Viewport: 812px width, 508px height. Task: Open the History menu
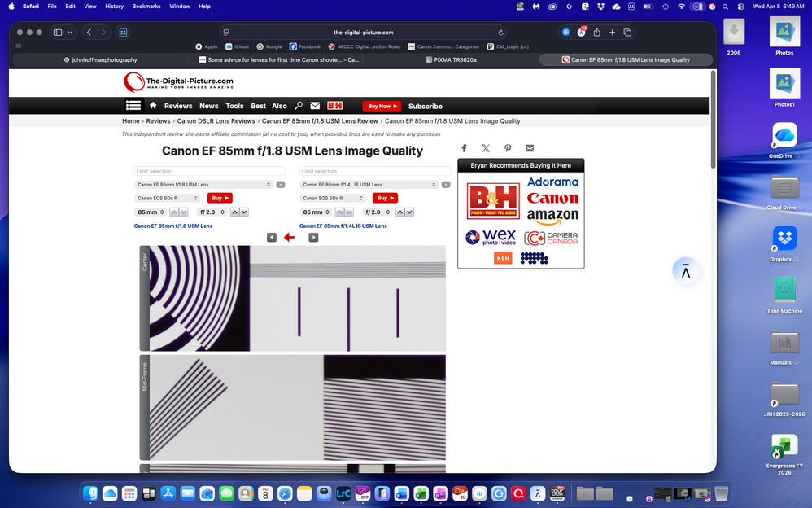pyautogui.click(x=114, y=7)
